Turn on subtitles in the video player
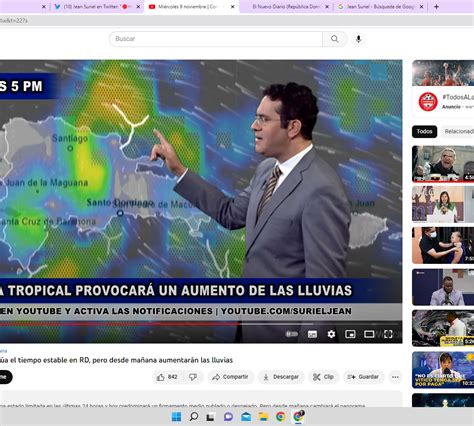The height and width of the screenshot is (426, 474). [312, 334]
